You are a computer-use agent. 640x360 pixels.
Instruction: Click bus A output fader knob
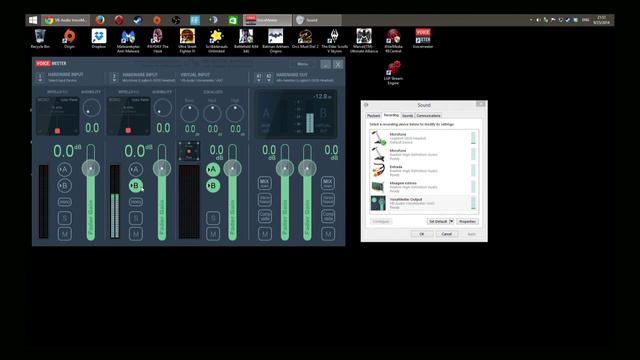coord(284,168)
